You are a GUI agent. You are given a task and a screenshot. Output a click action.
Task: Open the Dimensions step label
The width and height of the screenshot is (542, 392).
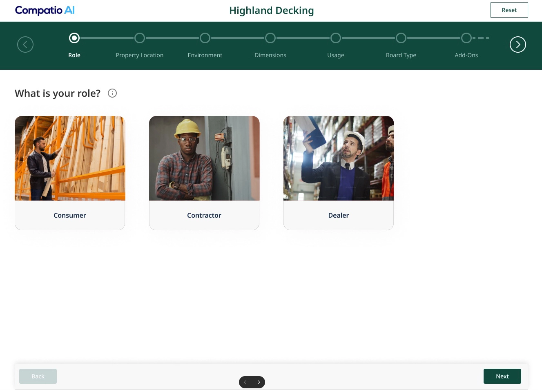pos(270,55)
